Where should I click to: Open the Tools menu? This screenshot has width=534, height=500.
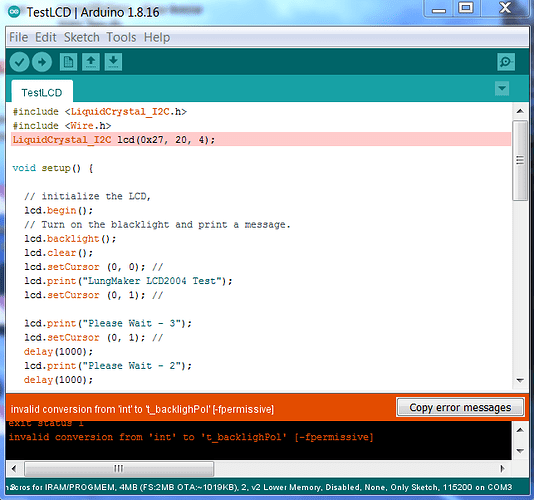pyautogui.click(x=121, y=37)
